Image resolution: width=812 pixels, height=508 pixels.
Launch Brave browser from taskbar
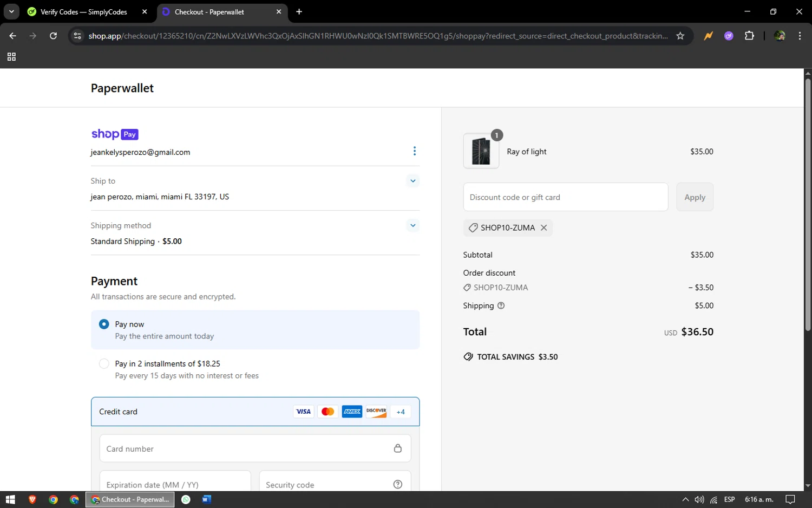32,499
